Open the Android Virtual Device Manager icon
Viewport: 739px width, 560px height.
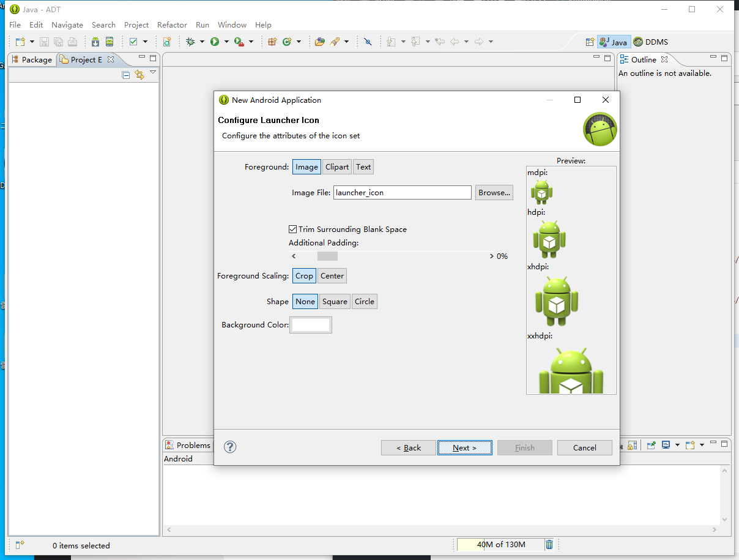tap(110, 42)
